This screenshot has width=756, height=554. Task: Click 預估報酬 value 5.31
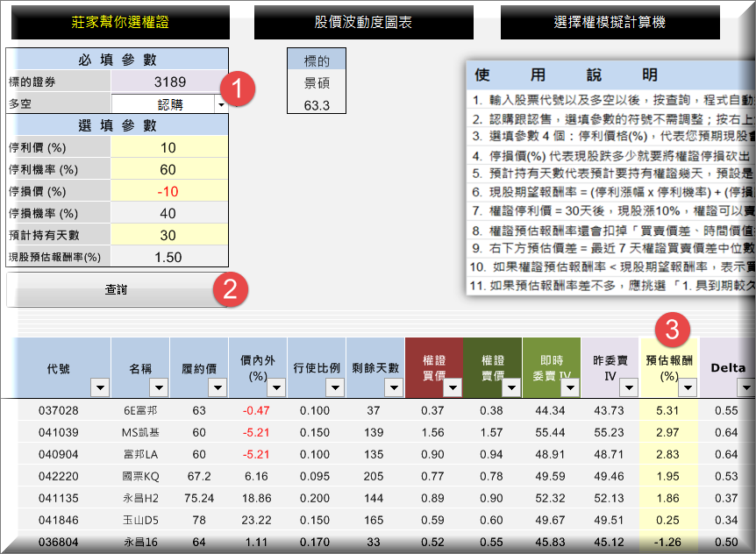coord(667,410)
